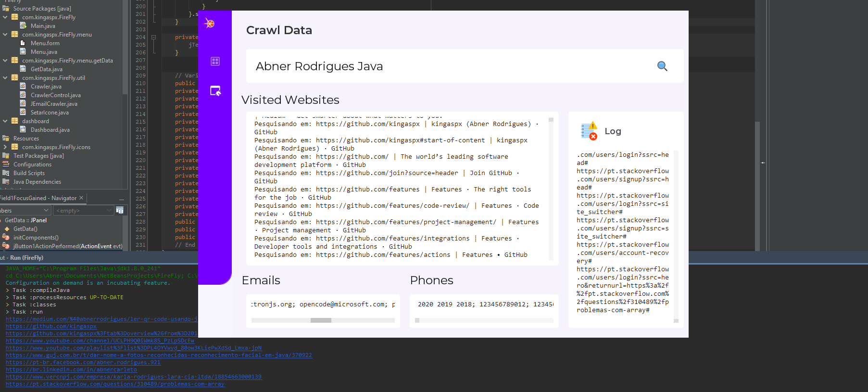The image size is (868, 392).
Task: Click the Resources folder icon
Action: click(x=6, y=138)
